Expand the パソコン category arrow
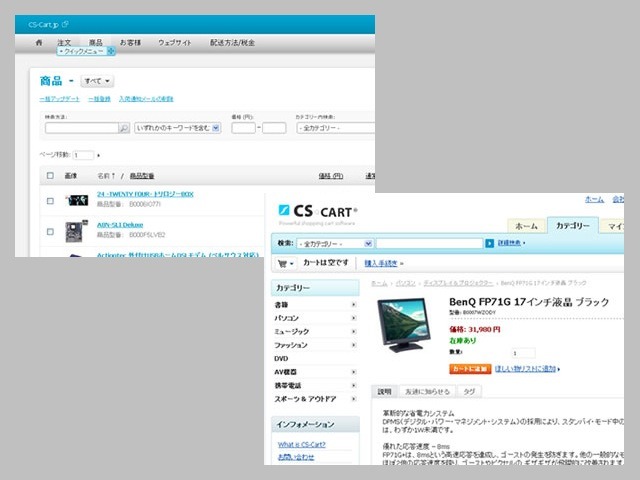 (x=353, y=318)
